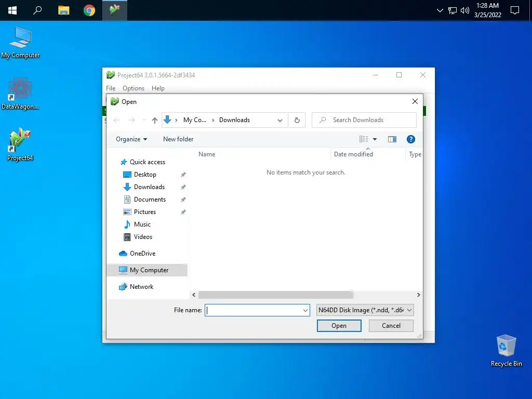Open the Help menu in Project64

click(x=158, y=88)
